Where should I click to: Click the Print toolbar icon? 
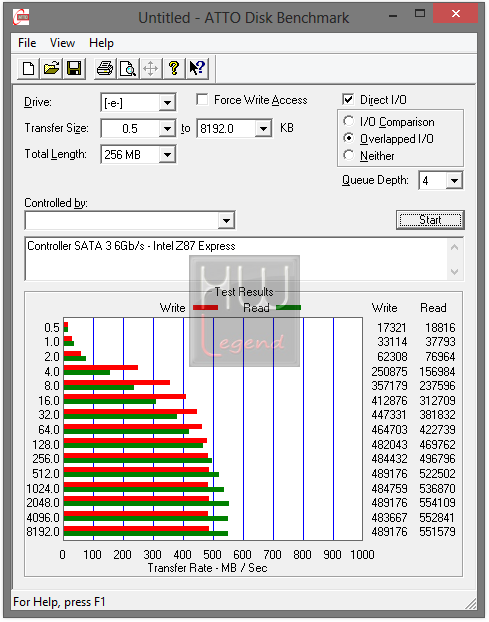click(105, 68)
